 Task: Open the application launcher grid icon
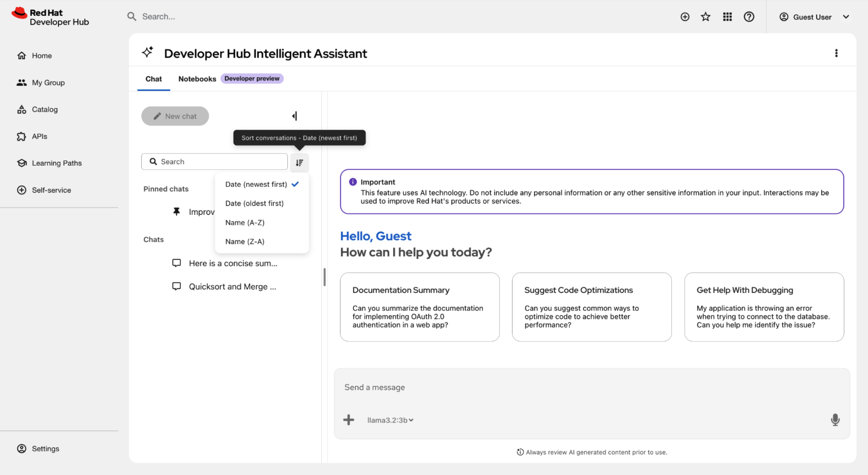pyautogui.click(x=727, y=17)
